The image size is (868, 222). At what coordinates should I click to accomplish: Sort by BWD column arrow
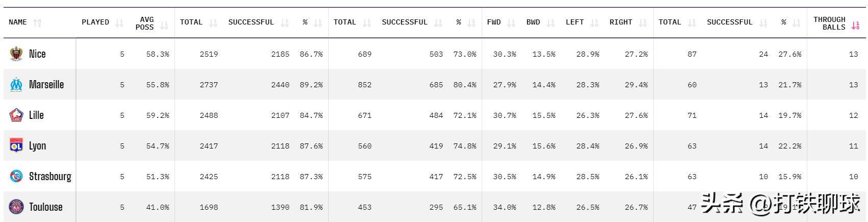[550, 22]
